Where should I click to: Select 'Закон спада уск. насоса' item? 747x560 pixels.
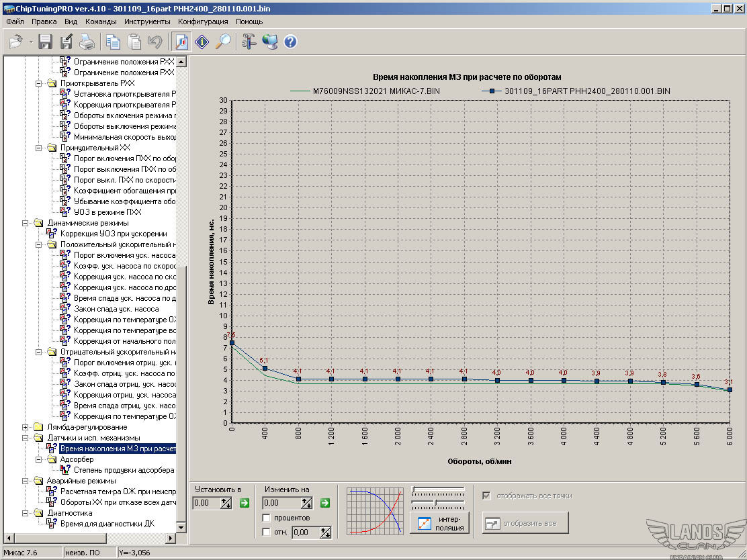pyautogui.click(x=116, y=309)
